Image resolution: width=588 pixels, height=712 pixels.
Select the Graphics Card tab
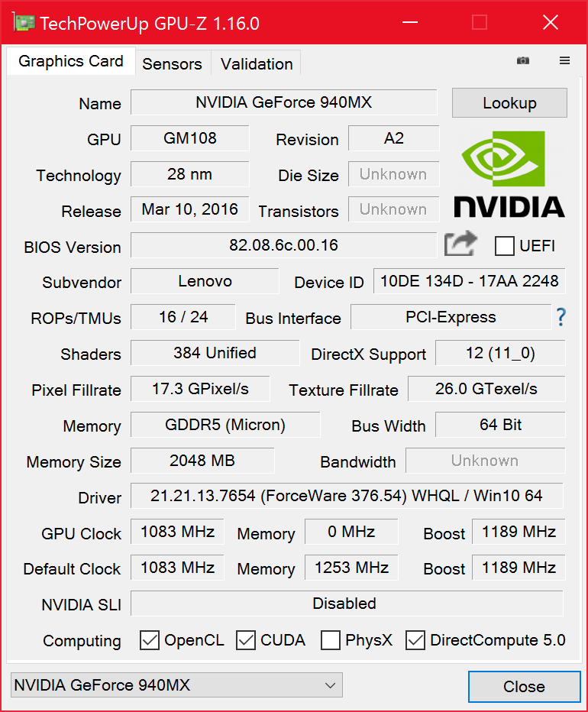pos(71,61)
